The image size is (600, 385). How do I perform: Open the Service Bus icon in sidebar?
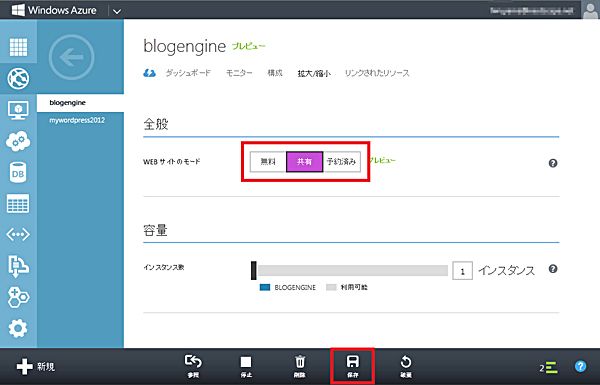(x=18, y=266)
